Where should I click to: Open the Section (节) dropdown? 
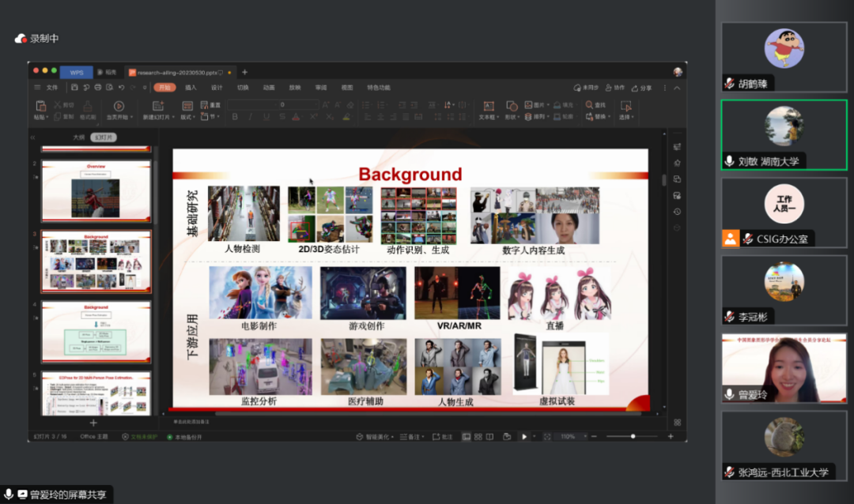[210, 116]
